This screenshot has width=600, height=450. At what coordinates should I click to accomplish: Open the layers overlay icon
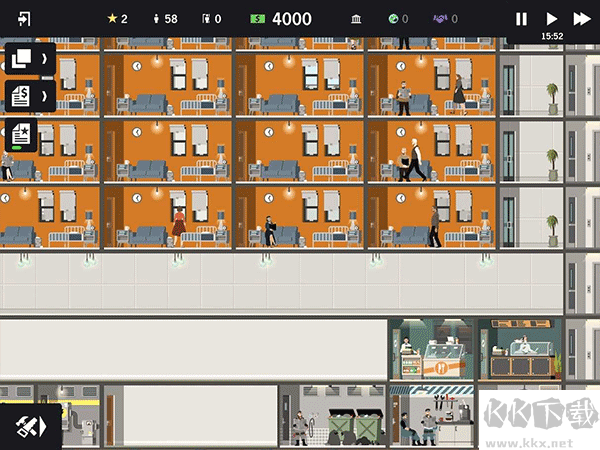(x=21, y=59)
